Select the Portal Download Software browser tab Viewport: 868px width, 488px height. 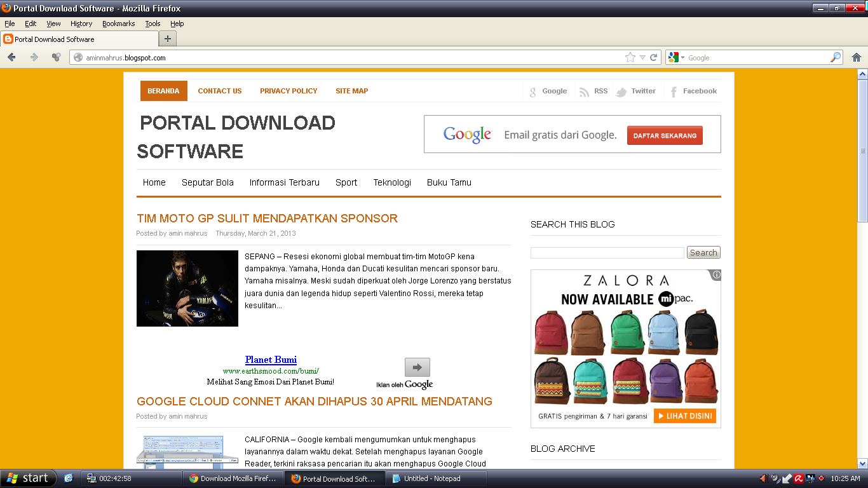[79, 39]
